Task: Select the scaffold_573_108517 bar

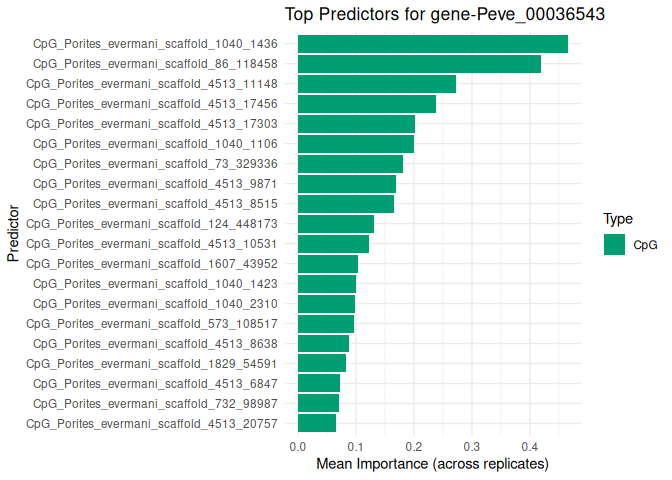Action: click(326, 323)
